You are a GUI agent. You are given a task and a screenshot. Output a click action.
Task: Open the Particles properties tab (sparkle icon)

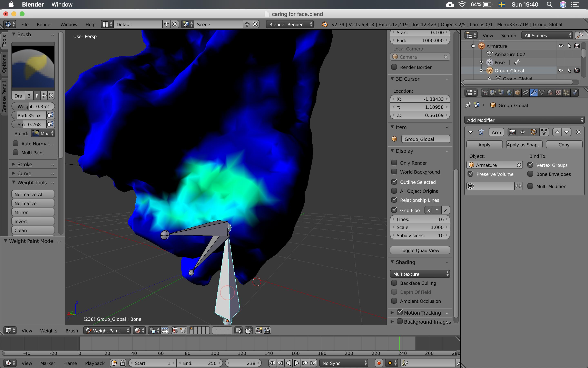tap(566, 93)
